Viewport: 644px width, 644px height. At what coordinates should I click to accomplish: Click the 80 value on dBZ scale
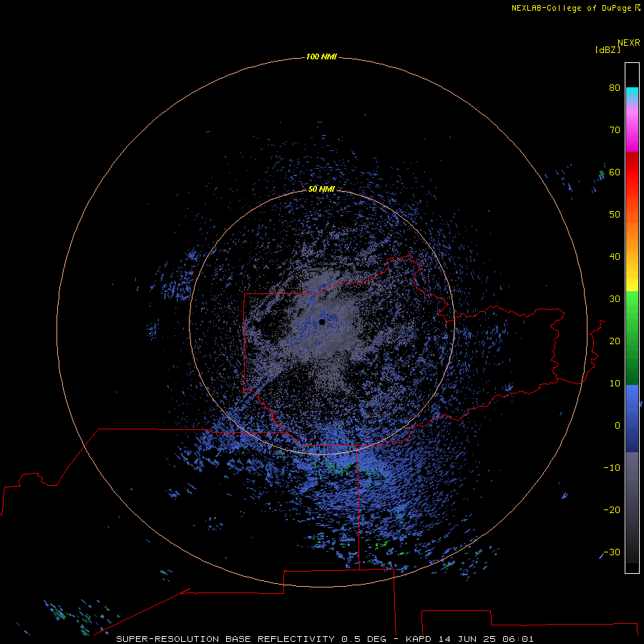pos(615,87)
